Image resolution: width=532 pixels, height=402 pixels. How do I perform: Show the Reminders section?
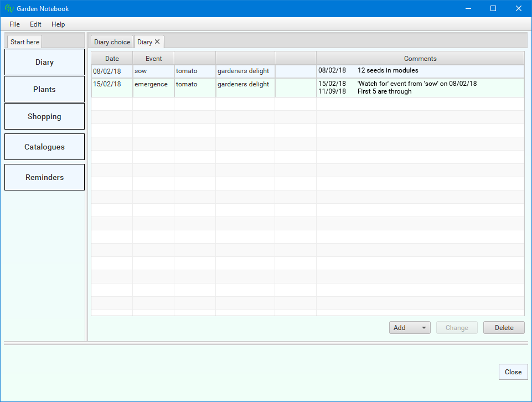44,177
